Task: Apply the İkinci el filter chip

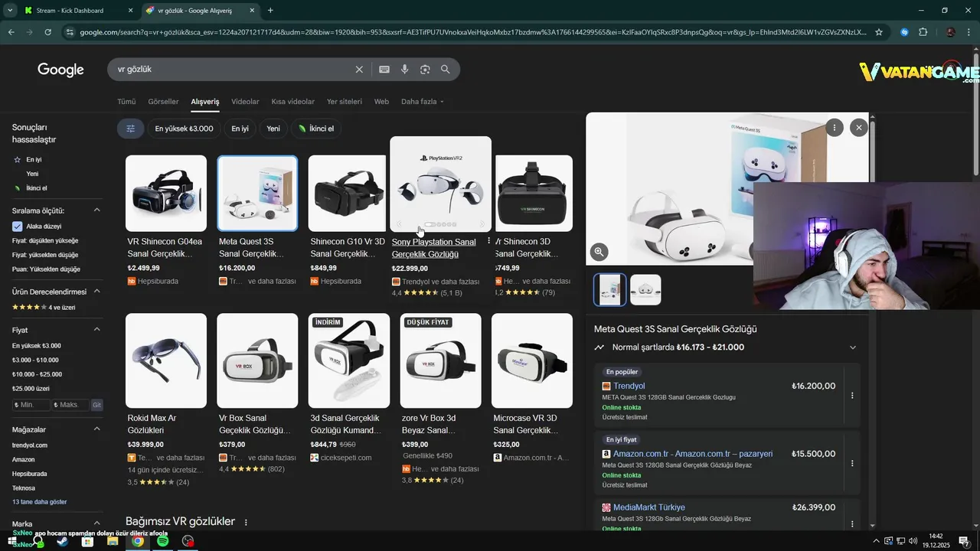Action: point(316,129)
